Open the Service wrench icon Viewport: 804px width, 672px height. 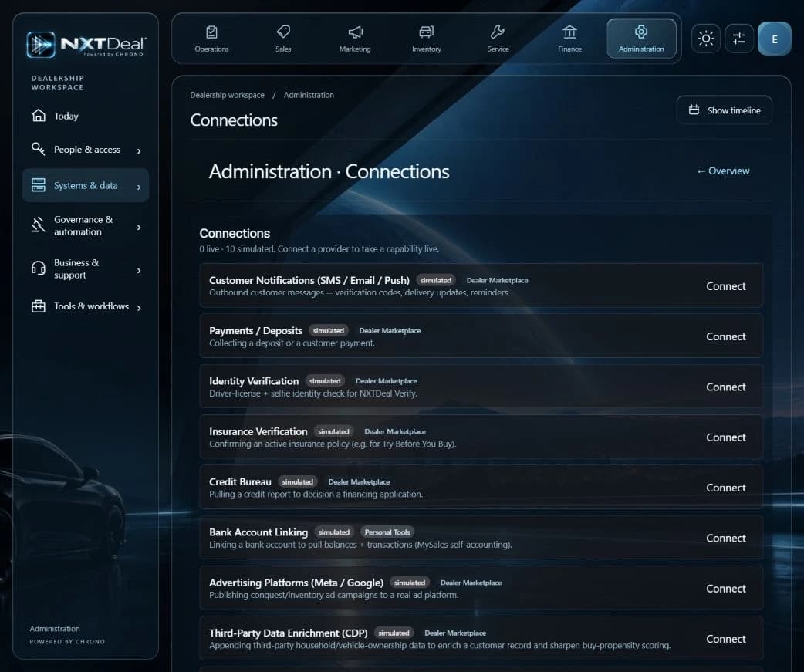[x=498, y=32]
